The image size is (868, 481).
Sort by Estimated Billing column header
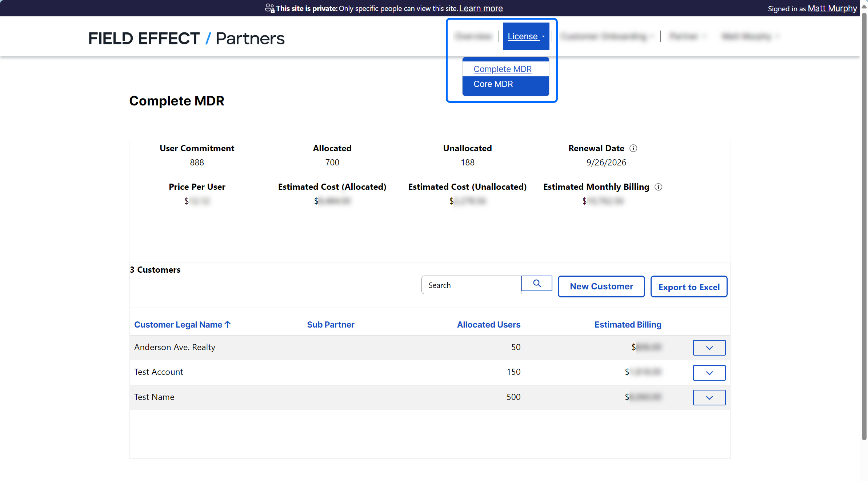click(628, 325)
